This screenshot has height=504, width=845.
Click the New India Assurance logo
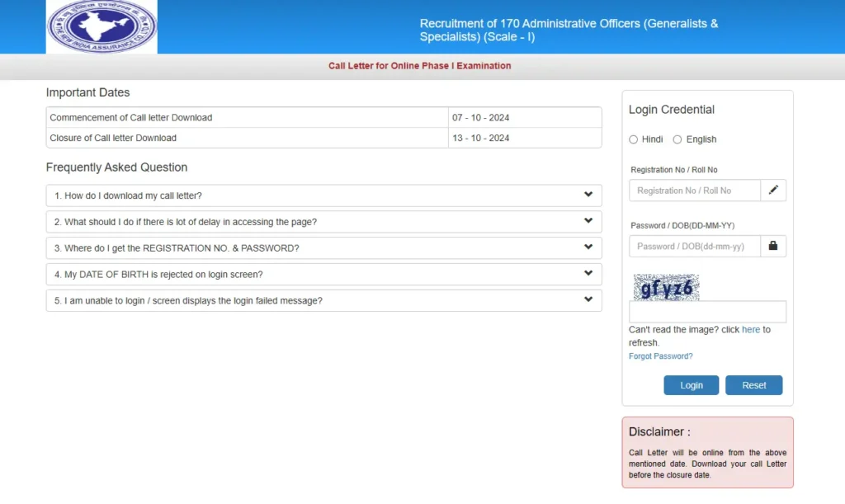click(x=101, y=27)
